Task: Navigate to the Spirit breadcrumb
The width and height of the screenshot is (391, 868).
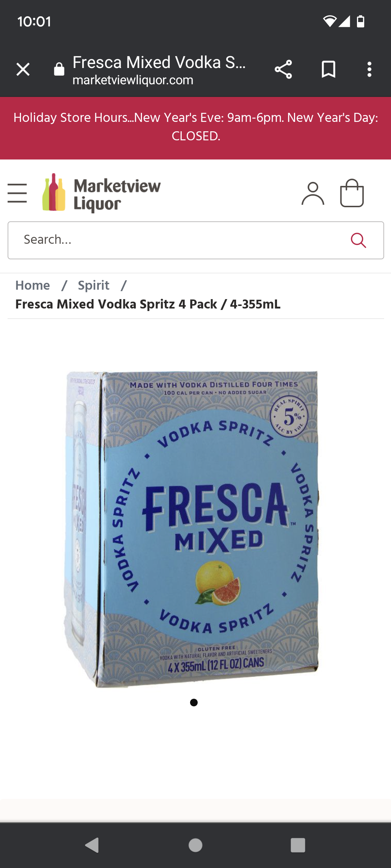Action: (93, 285)
